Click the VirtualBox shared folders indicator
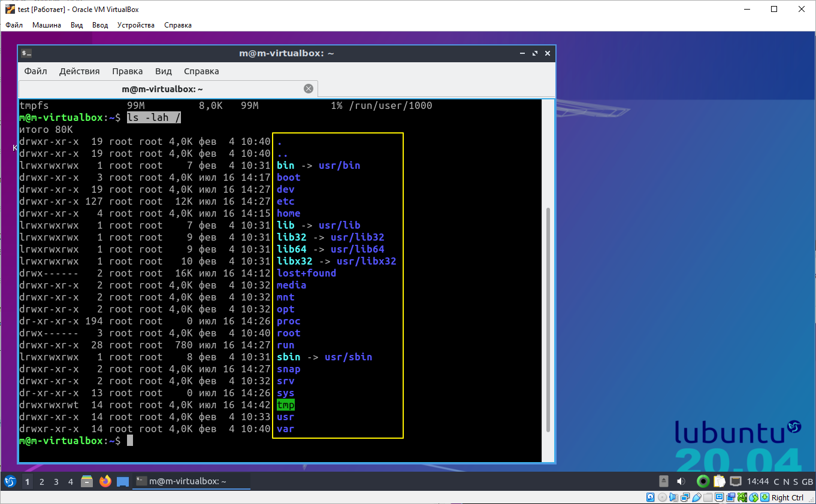The height and width of the screenshot is (504, 816). (x=708, y=497)
